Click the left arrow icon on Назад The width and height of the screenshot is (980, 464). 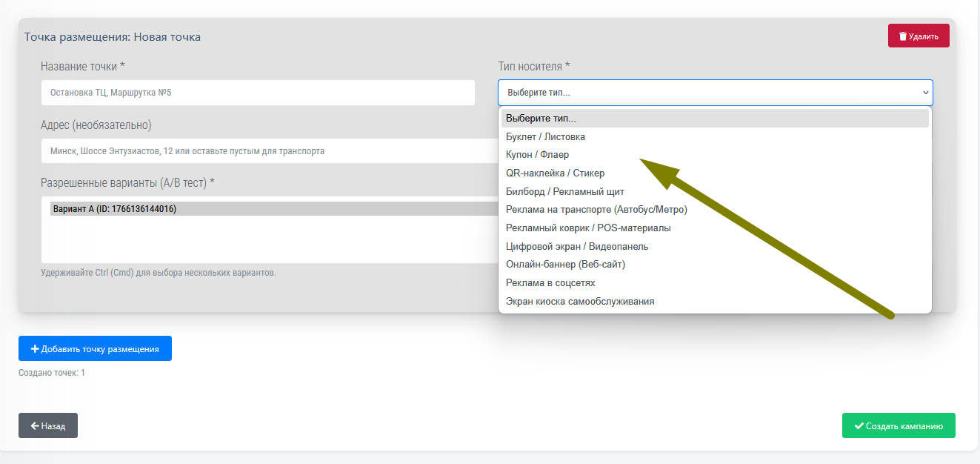(35, 426)
